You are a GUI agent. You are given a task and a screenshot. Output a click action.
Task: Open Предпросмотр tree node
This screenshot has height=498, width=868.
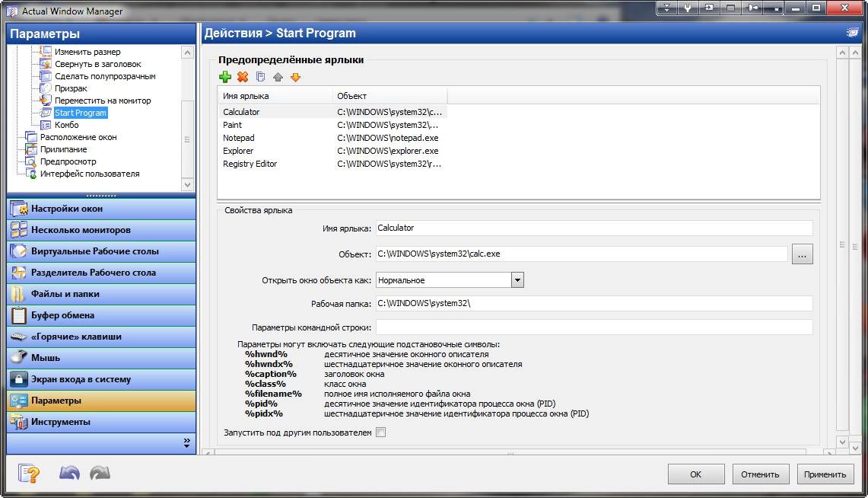coord(68,161)
